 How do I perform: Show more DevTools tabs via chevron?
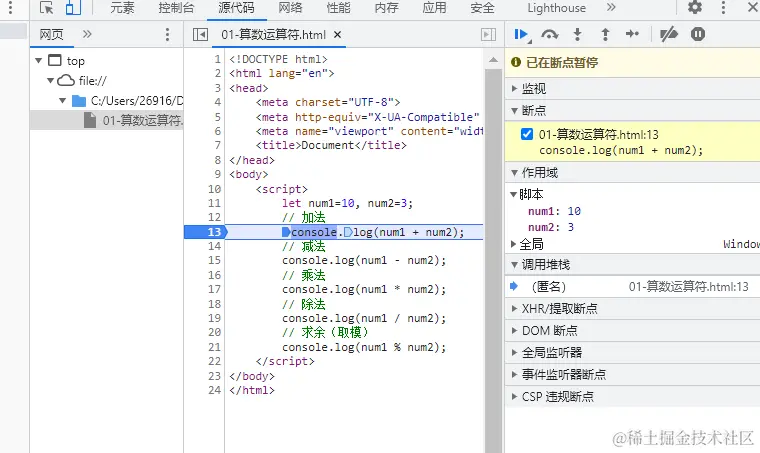click(x=611, y=7)
